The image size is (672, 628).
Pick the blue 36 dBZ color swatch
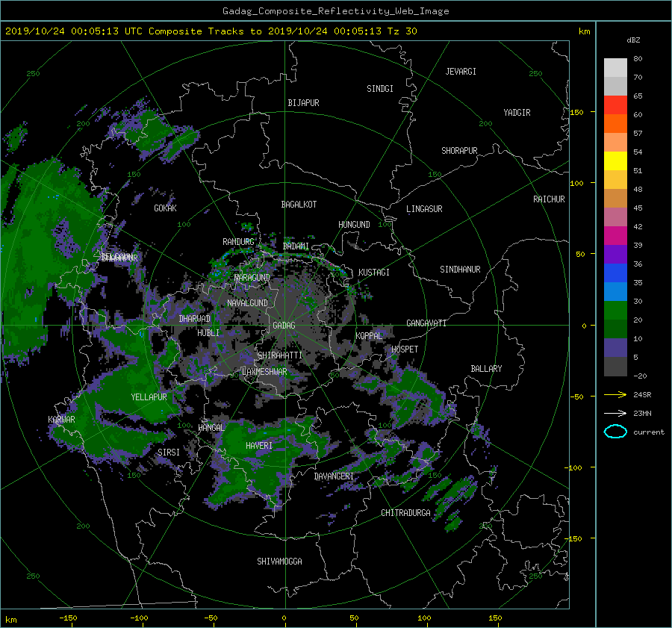(x=615, y=273)
